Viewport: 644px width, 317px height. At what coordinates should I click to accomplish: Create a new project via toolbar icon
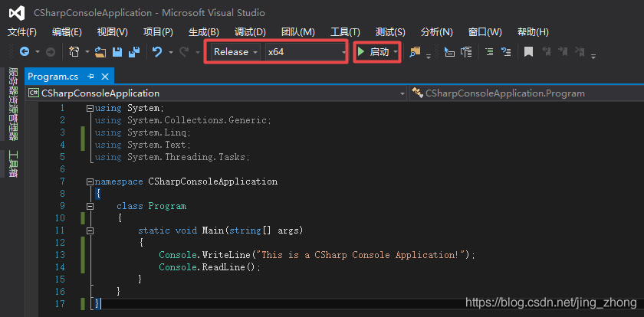(74, 51)
